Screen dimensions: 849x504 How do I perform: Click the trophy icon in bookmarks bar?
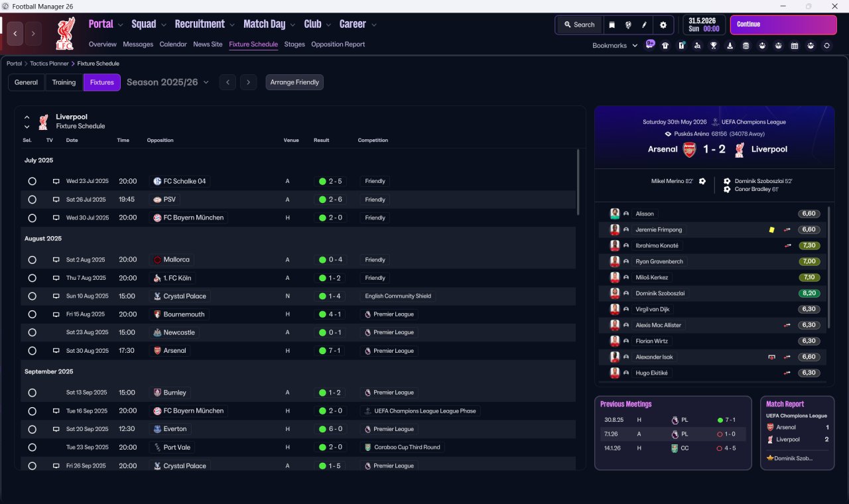point(714,46)
